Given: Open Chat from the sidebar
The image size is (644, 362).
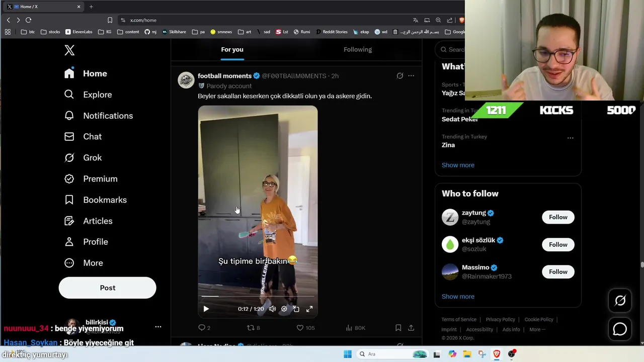Looking at the screenshot, I should tap(83, 137).
